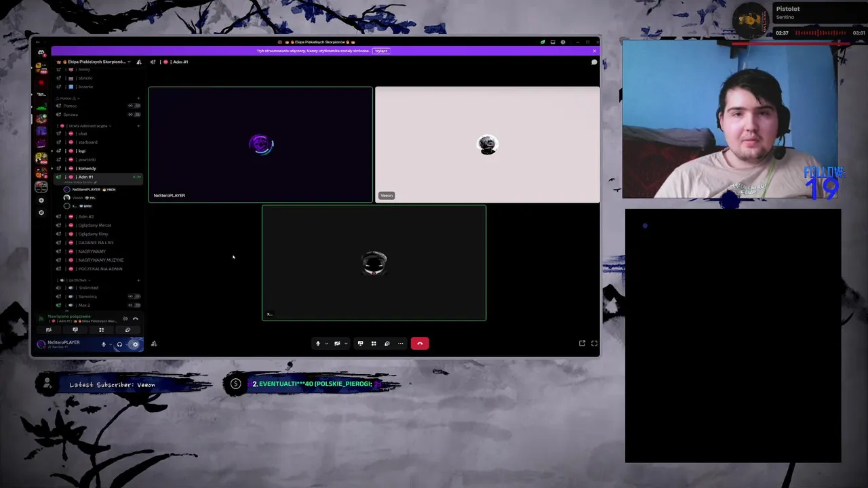Dismiss the purple streamer mode banner
868x488 pixels.
(x=595, y=51)
